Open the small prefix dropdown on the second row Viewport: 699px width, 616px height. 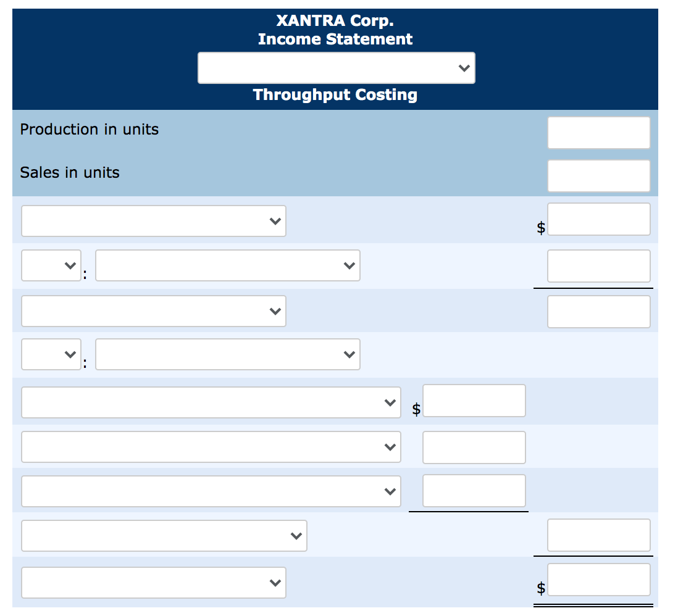click(x=51, y=265)
